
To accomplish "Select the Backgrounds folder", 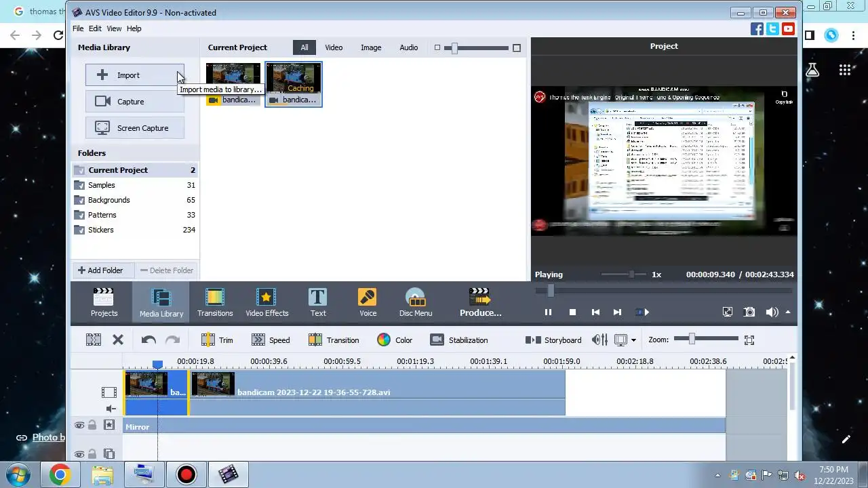I will coord(135,200).
